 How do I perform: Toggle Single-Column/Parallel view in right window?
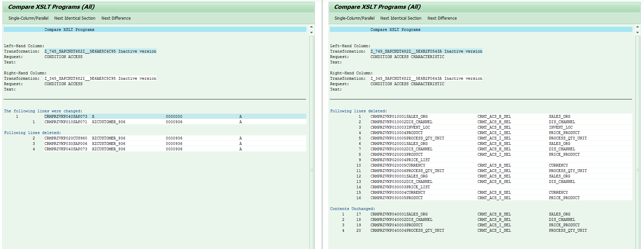(x=354, y=18)
